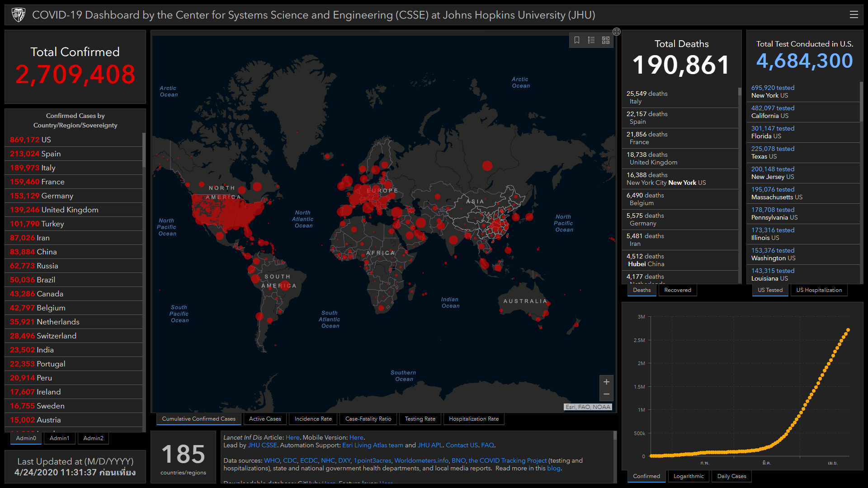Screen dimensions: 868x488
Task: Select the Admin0 tab
Action: pyautogui.click(x=26, y=438)
